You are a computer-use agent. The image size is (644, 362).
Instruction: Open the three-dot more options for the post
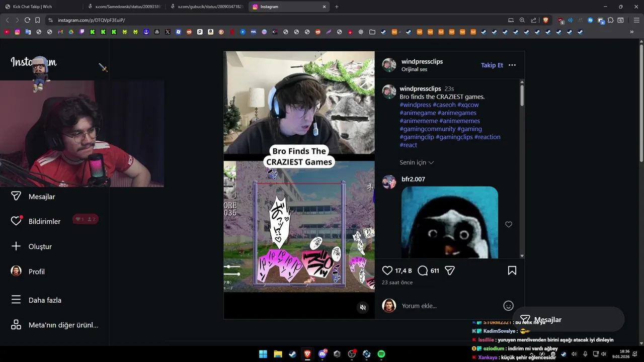click(512, 65)
